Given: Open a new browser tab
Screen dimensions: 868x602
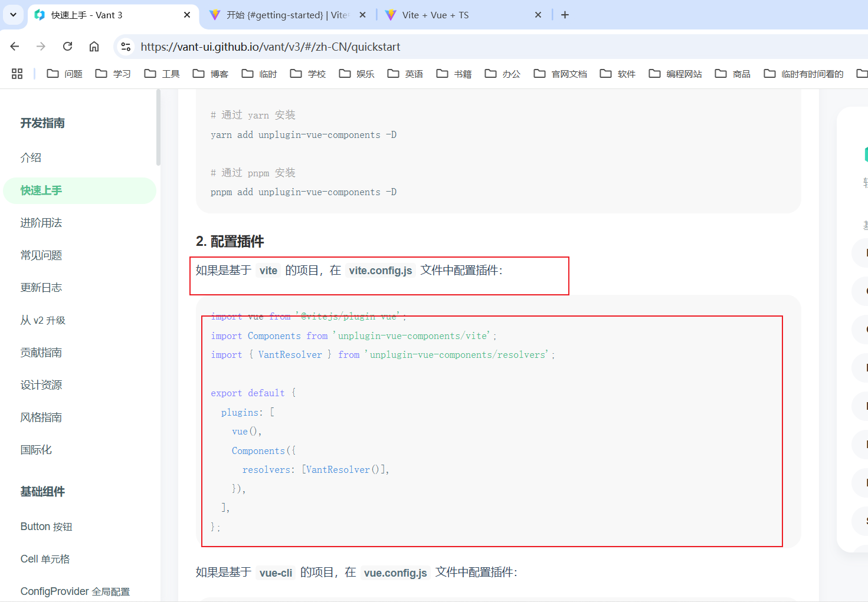Looking at the screenshot, I should point(565,15).
